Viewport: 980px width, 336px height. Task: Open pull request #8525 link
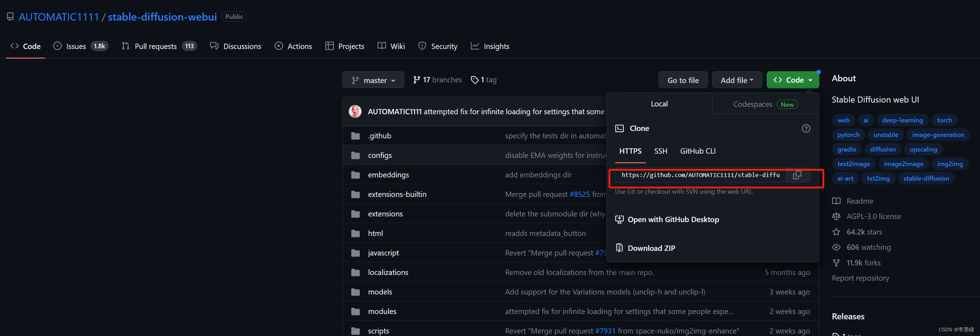point(579,194)
